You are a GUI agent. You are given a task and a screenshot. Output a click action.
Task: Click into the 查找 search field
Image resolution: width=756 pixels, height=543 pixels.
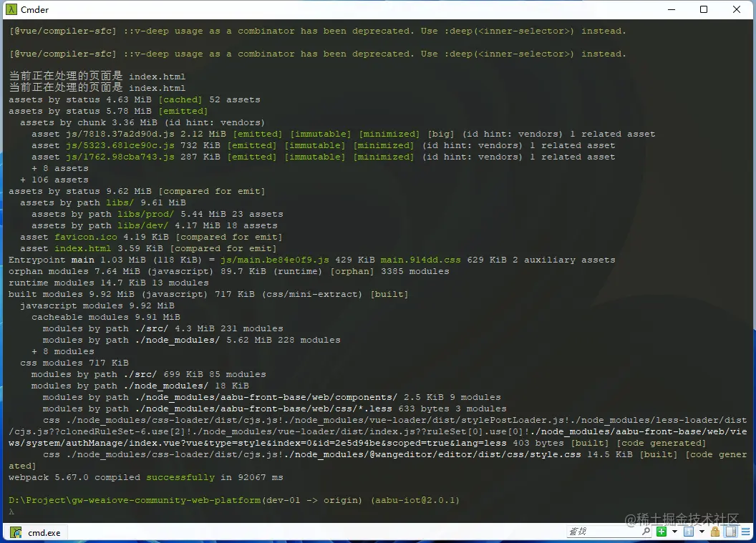(604, 532)
